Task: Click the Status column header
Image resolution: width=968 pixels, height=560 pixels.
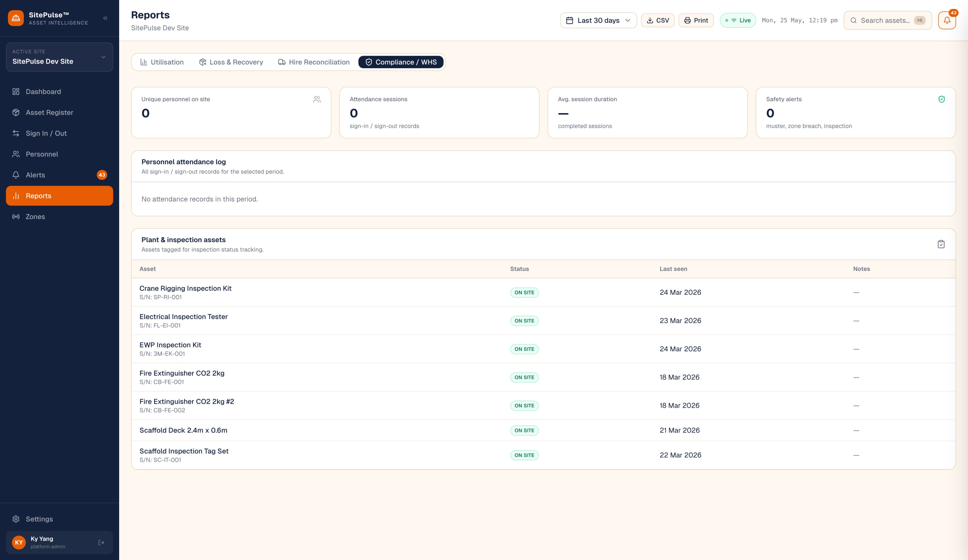Action: [x=519, y=269]
